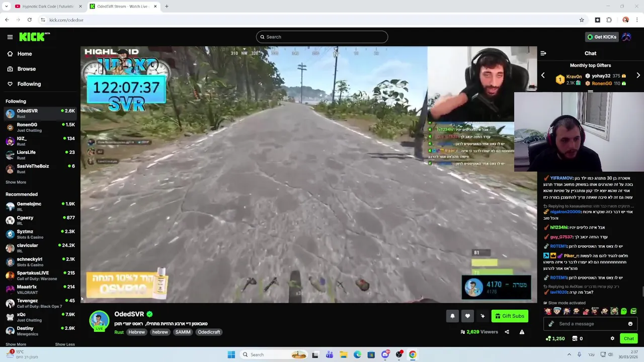Image resolution: width=644 pixels, height=362 pixels.
Task: Open the browser extensions icon
Action: pyautogui.click(x=609, y=20)
